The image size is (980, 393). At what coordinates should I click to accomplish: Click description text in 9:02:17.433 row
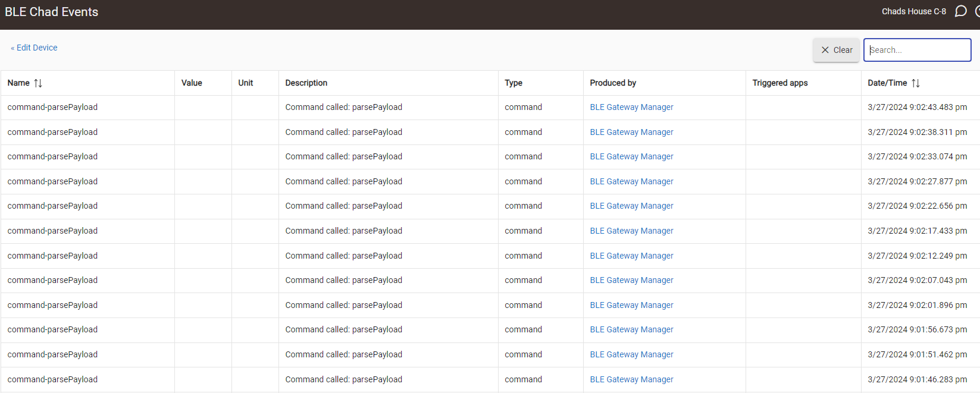(343, 231)
